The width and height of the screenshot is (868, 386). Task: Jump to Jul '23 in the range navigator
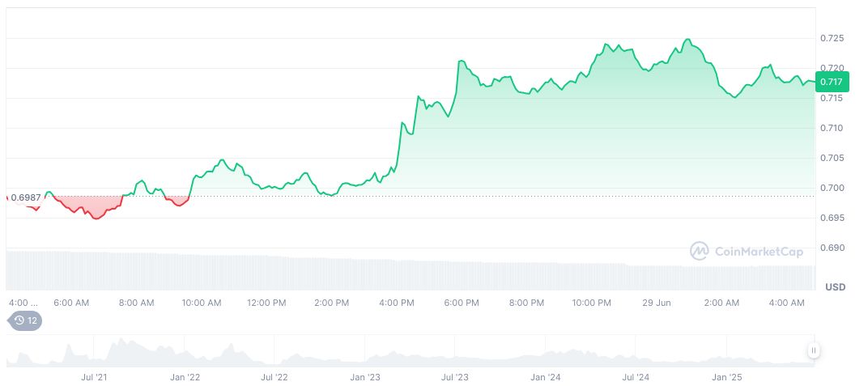click(x=454, y=377)
